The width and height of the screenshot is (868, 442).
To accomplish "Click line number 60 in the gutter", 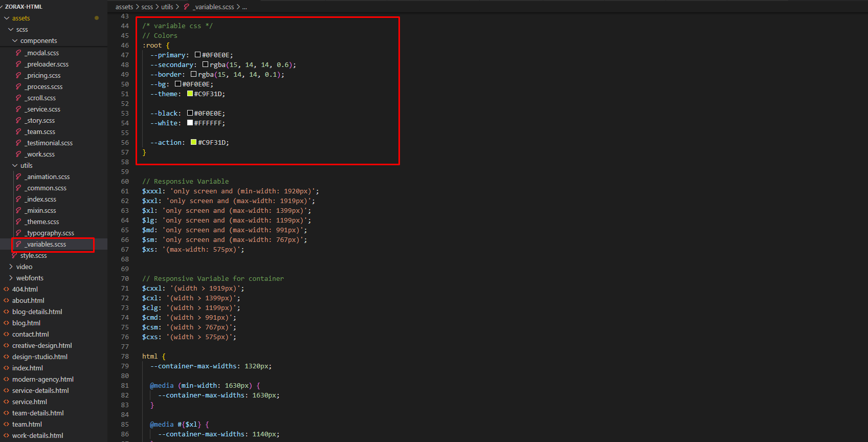I will pos(125,181).
